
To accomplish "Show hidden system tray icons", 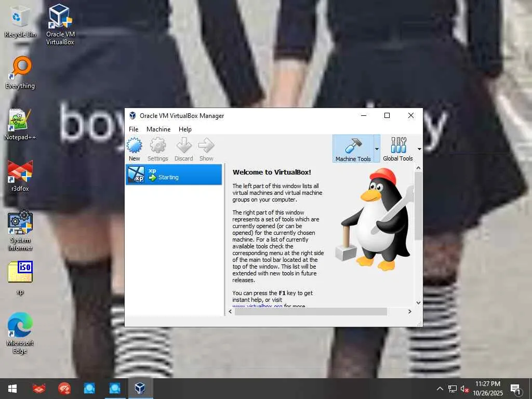I will coord(440,389).
